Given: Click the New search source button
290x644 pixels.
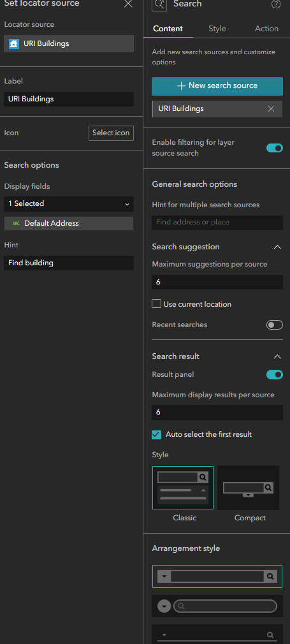Looking at the screenshot, I should point(217,86).
